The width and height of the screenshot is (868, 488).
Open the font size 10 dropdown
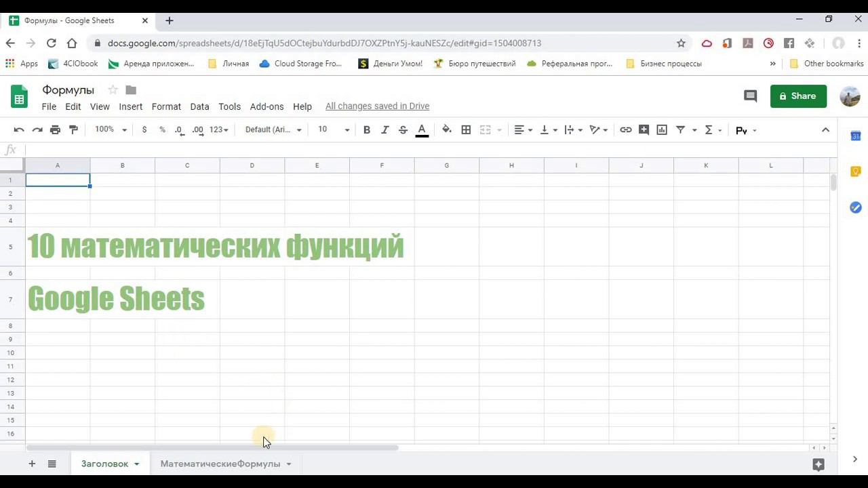coord(334,129)
